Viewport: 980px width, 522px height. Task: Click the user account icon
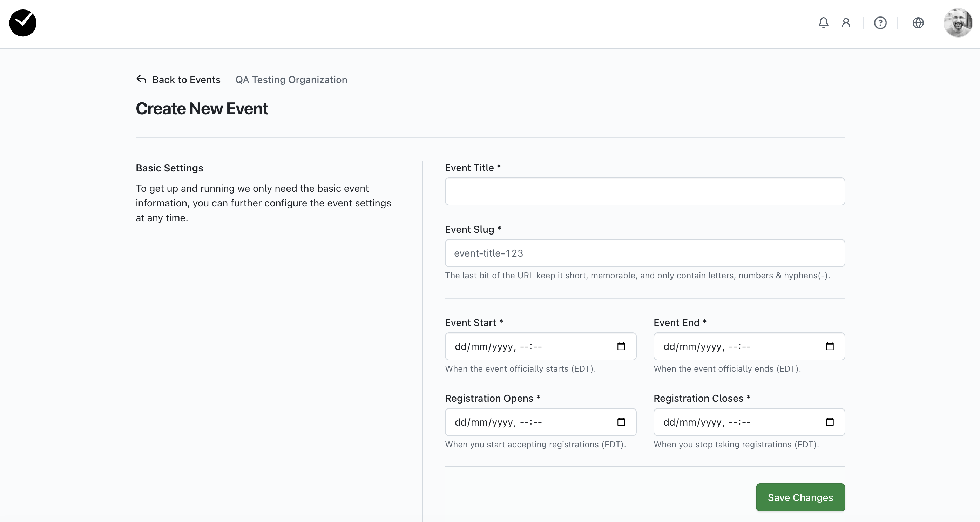[x=846, y=23]
